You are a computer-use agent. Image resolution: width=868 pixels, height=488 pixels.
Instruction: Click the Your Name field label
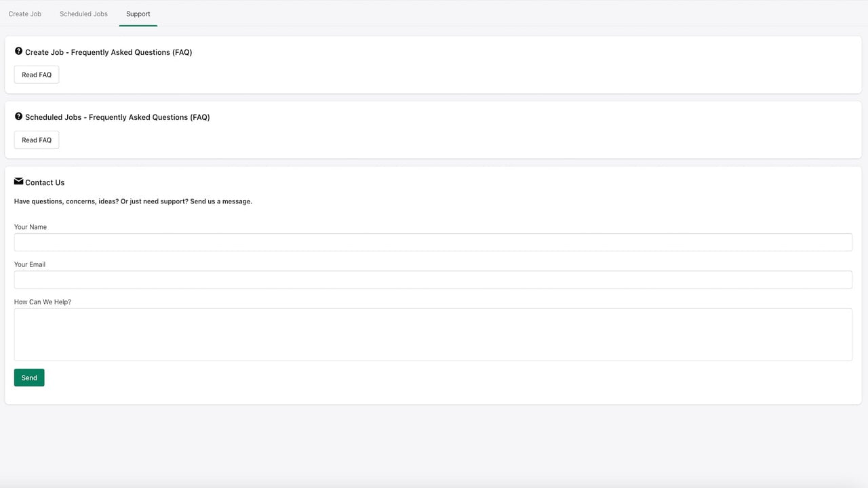point(31,227)
